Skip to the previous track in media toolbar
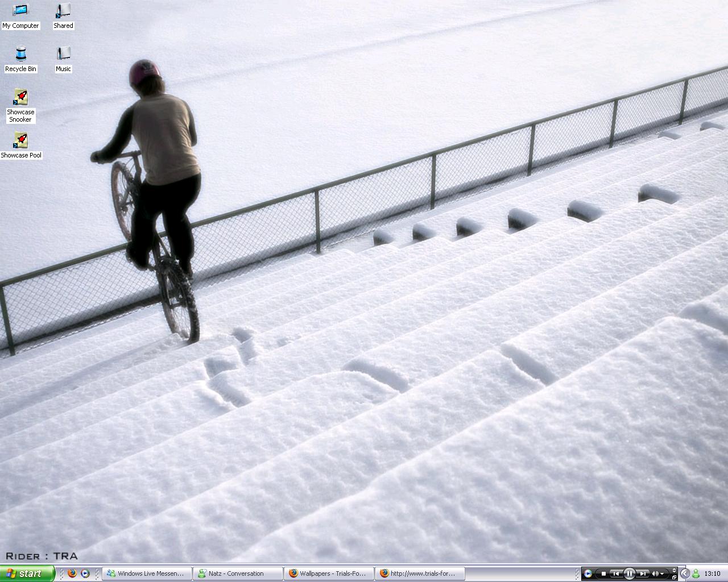This screenshot has height=582, width=728. (616, 573)
